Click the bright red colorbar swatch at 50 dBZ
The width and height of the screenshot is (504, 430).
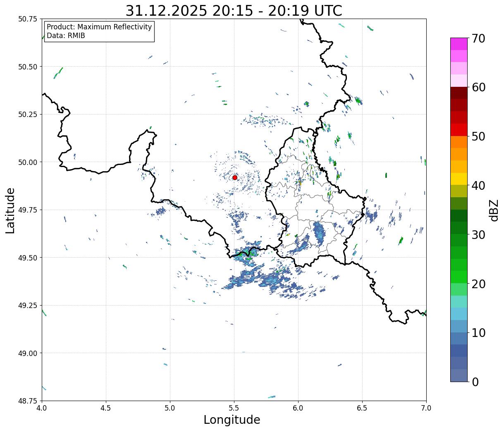point(459,130)
